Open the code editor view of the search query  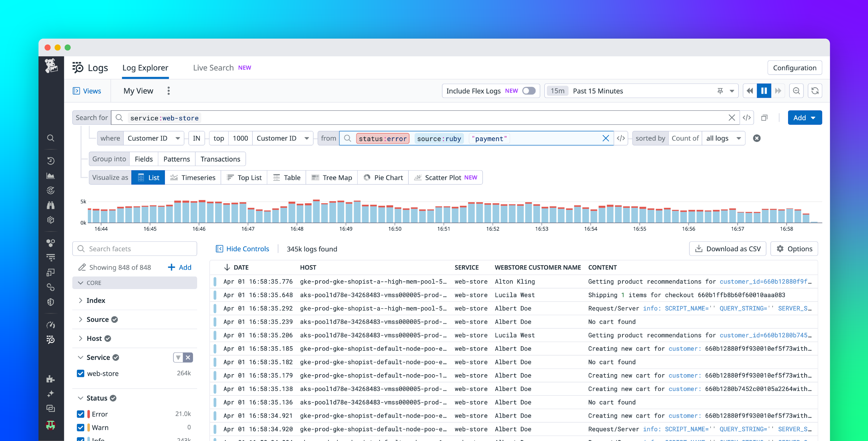(x=747, y=118)
